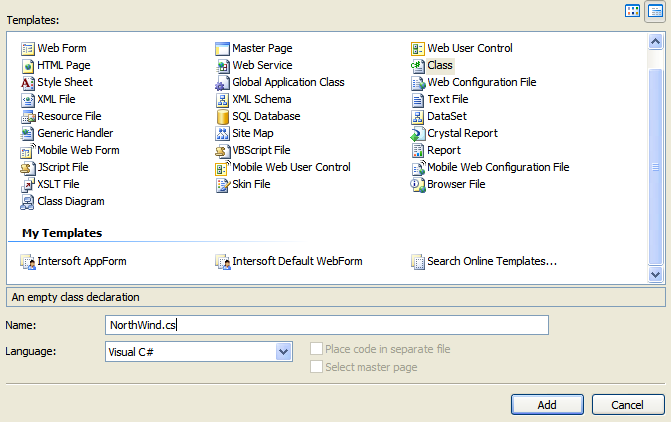Pick the Crystal Report template icon

419,134
